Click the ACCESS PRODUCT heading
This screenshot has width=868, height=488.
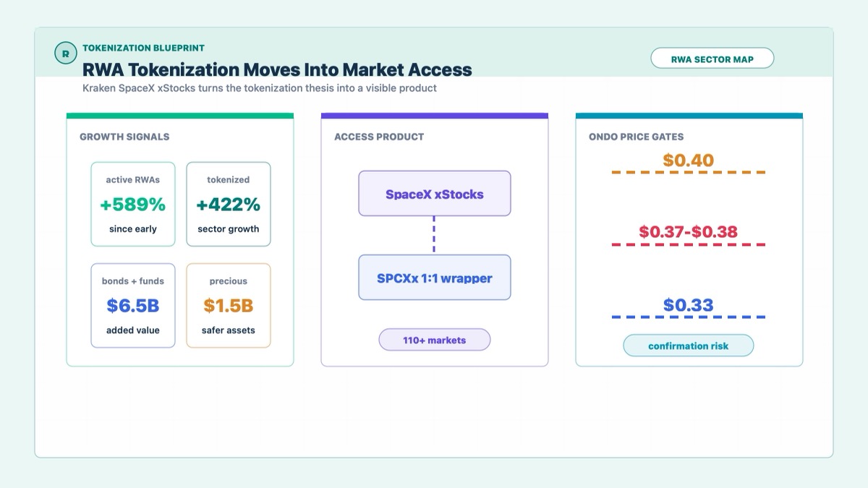[x=379, y=137]
